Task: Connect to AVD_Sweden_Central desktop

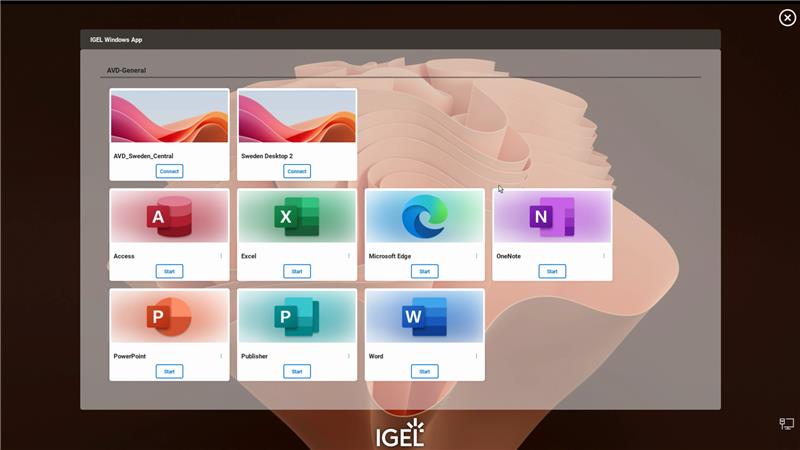Action: [x=169, y=171]
